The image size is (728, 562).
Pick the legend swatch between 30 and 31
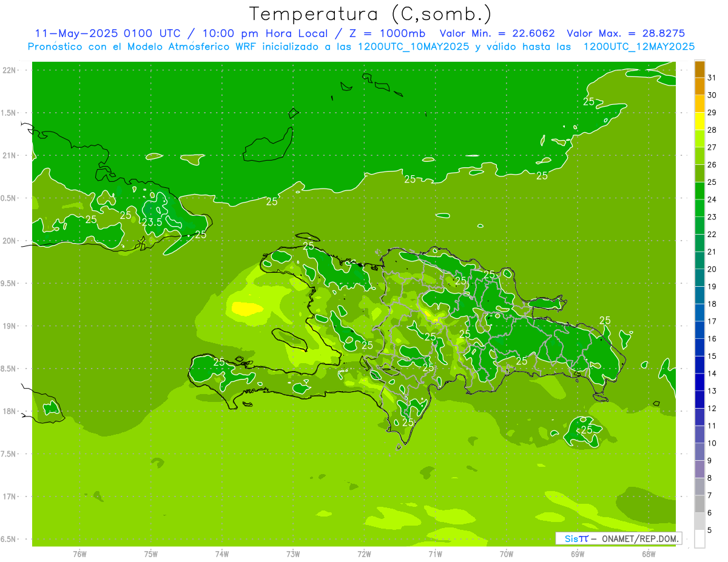(699, 87)
